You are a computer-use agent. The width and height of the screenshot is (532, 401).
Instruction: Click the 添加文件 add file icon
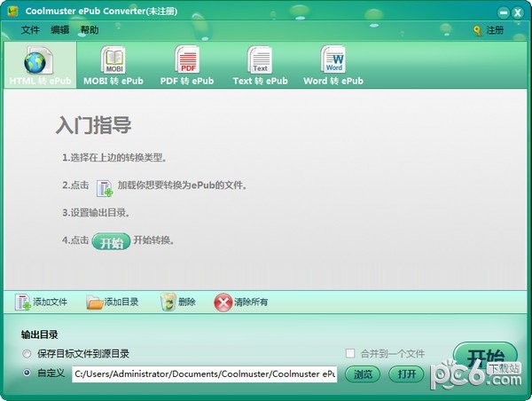[22, 302]
